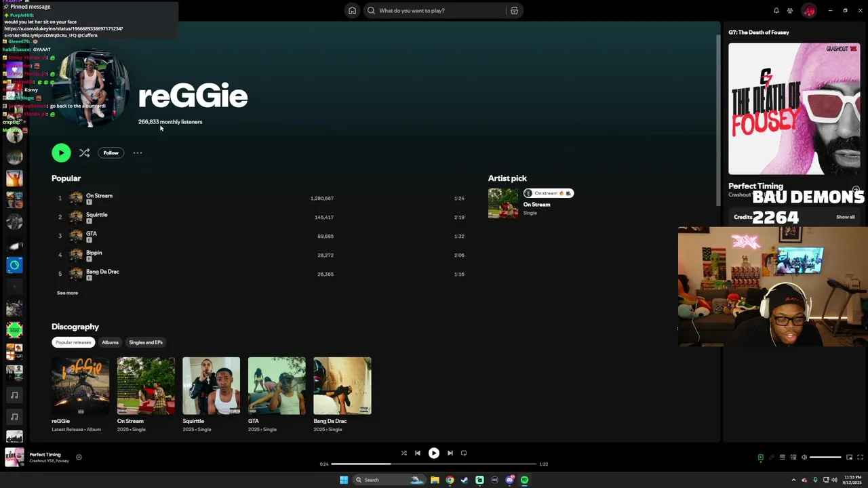Open Connect to a device icon

click(793, 457)
